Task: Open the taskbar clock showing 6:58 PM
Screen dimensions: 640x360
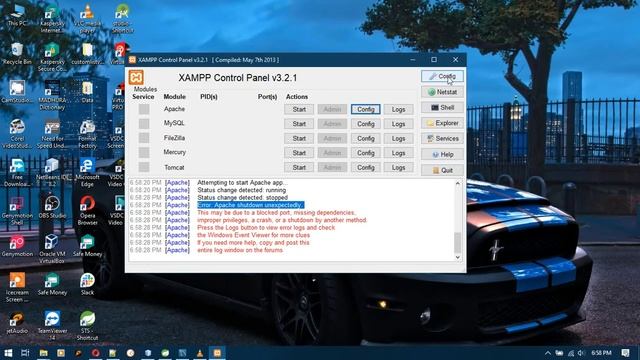Action: 602,353
